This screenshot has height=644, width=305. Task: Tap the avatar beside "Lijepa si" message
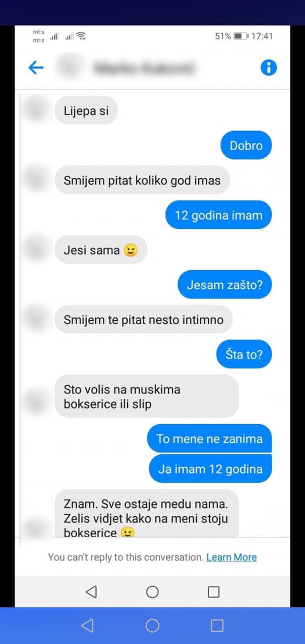coord(36,111)
